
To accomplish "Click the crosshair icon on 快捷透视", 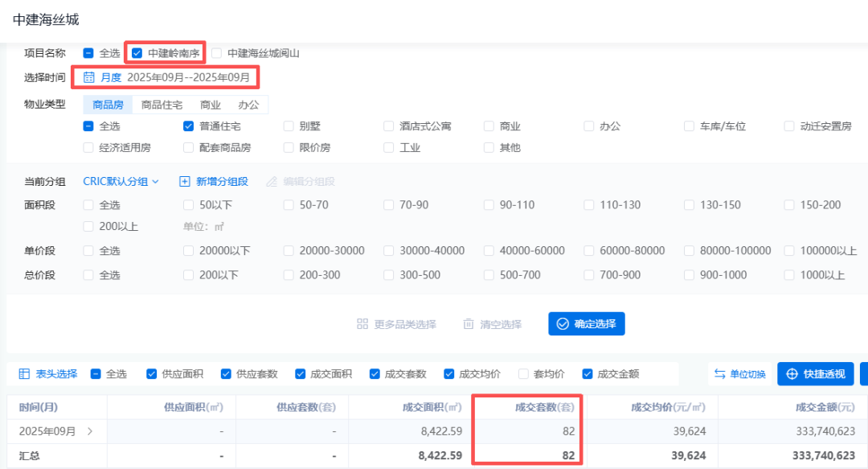I will (x=792, y=373).
